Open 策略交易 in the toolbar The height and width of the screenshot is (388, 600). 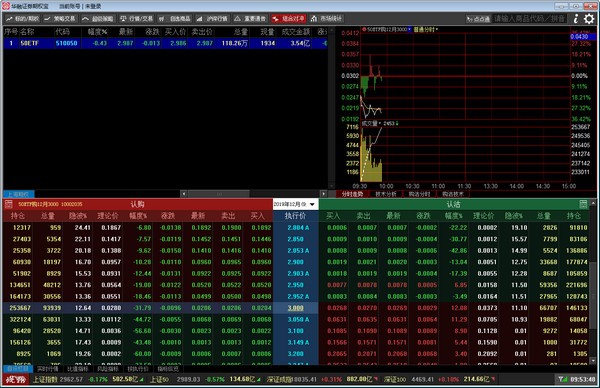click(x=60, y=18)
